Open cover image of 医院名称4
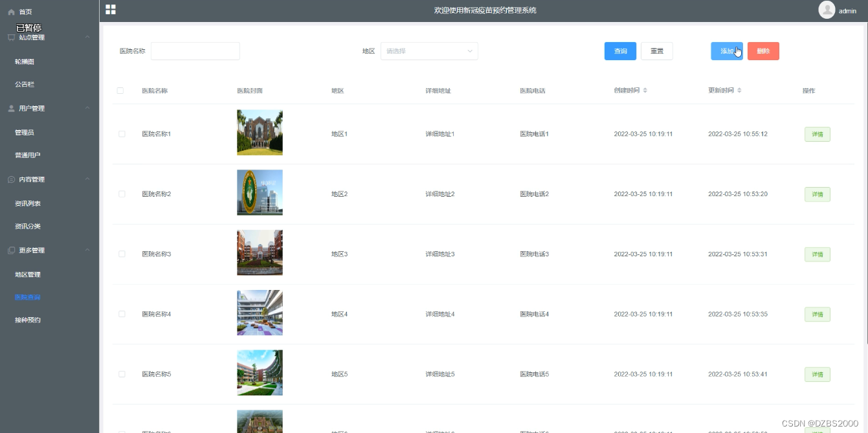This screenshot has width=868, height=433. click(x=260, y=313)
